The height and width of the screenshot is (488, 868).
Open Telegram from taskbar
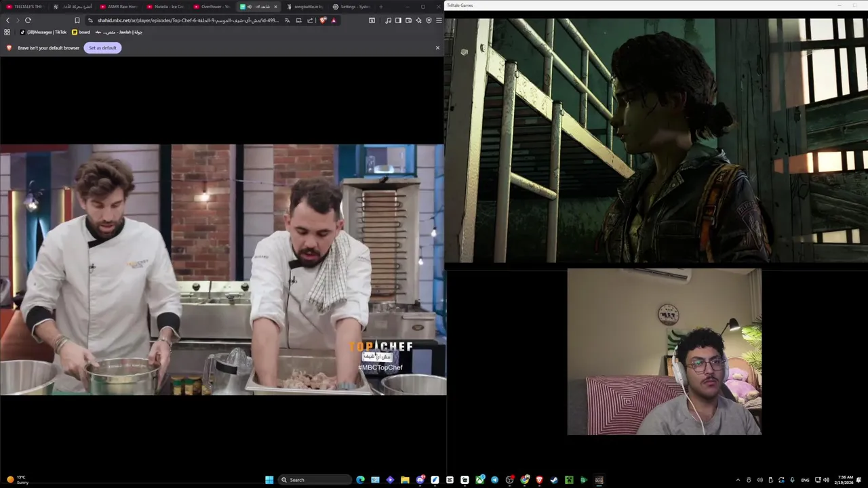494,480
